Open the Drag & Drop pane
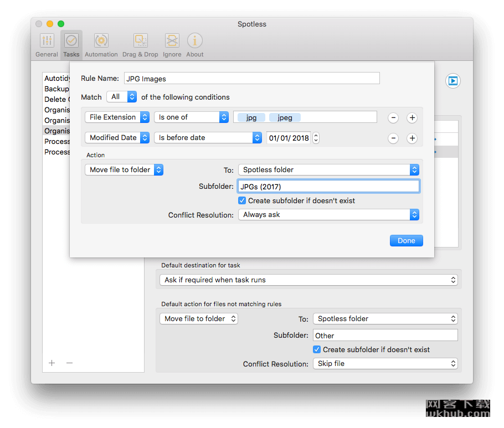 [140, 45]
